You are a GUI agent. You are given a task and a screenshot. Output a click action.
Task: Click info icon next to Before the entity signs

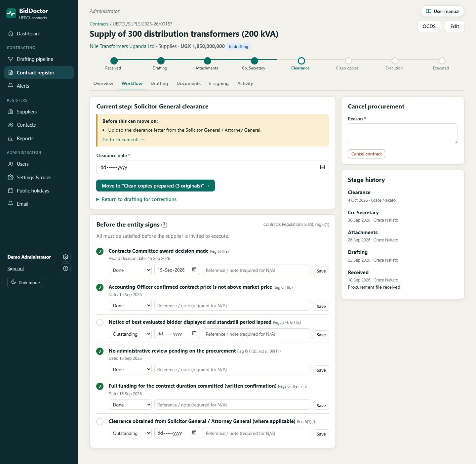point(164,225)
